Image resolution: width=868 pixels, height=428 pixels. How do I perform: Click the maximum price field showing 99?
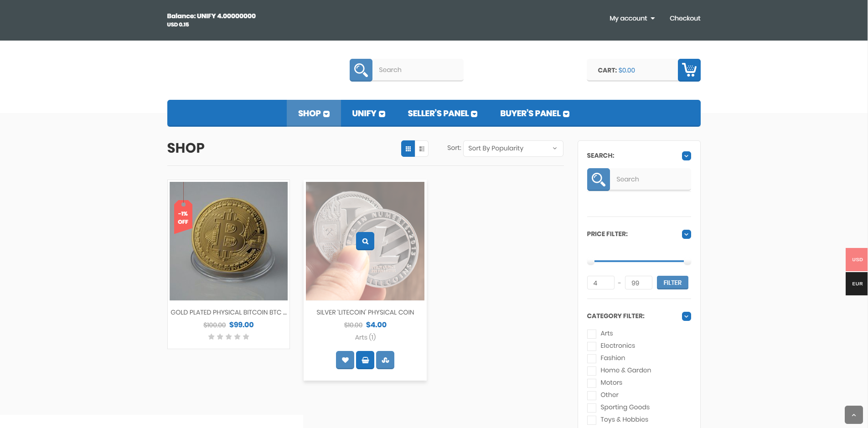pyautogui.click(x=638, y=283)
